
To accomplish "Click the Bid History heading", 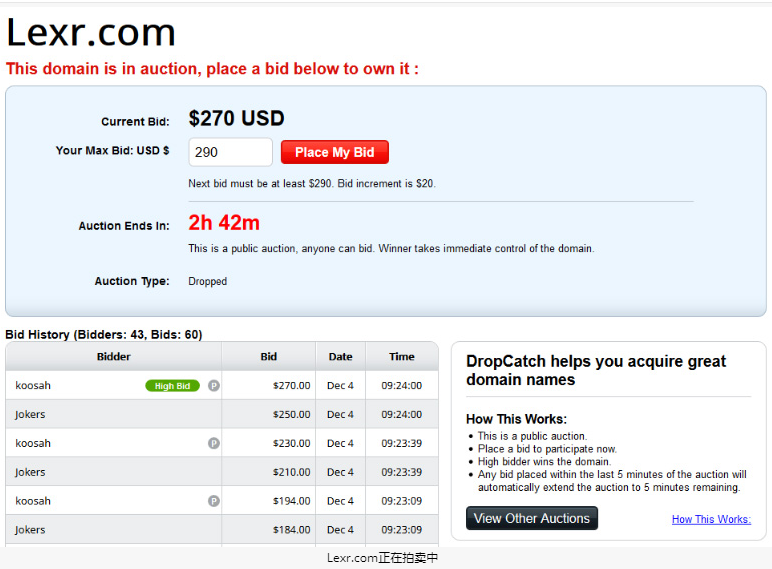I will (x=104, y=335).
